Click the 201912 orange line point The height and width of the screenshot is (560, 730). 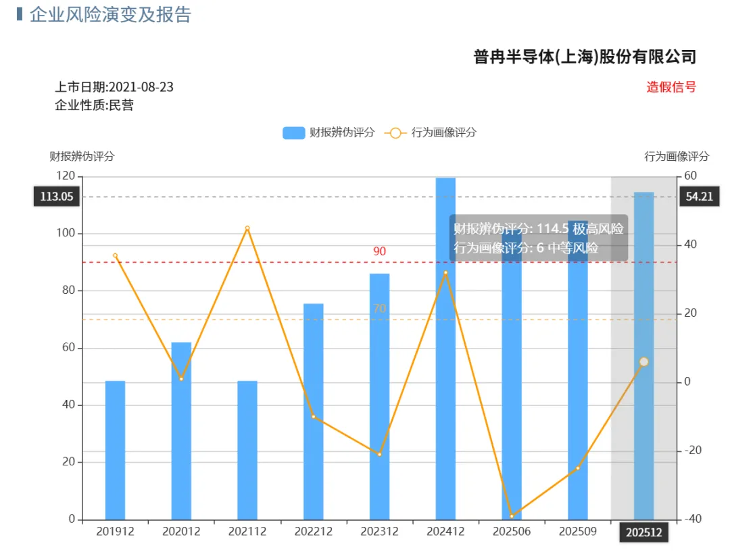pos(115,255)
